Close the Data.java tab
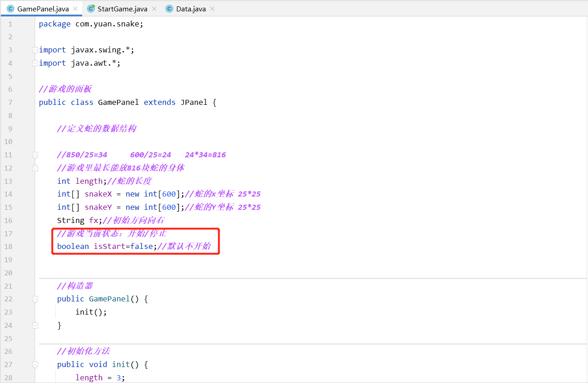This screenshot has height=383, width=588. tap(212, 9)
